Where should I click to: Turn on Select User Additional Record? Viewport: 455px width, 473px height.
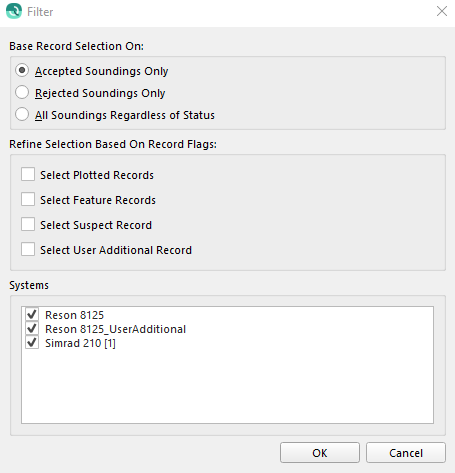coord(28,249)
